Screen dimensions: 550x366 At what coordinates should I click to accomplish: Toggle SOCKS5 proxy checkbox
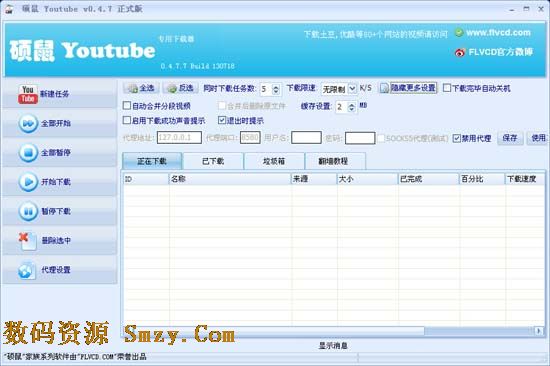point(381,138)
